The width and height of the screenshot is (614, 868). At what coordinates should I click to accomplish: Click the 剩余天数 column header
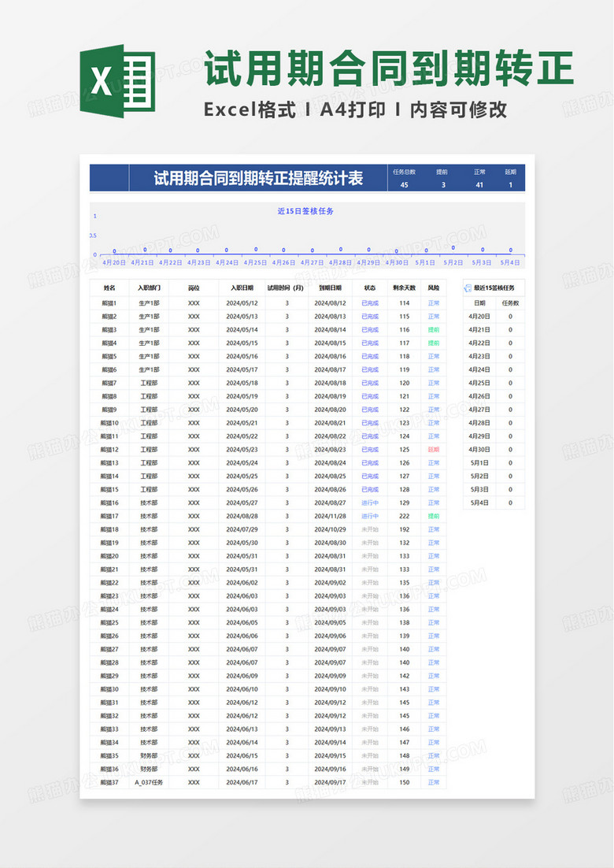tap(404, 288)
